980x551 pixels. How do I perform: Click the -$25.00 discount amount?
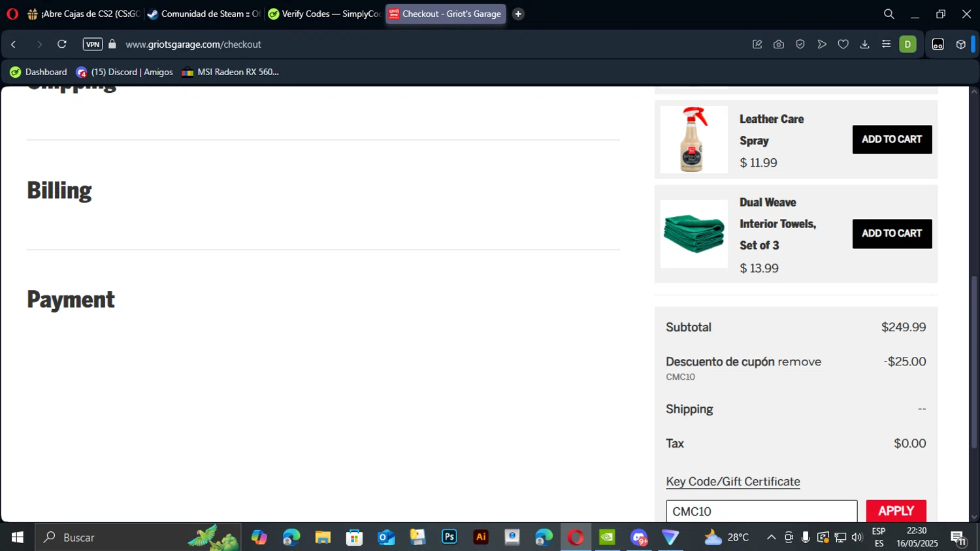coord(905,361)
